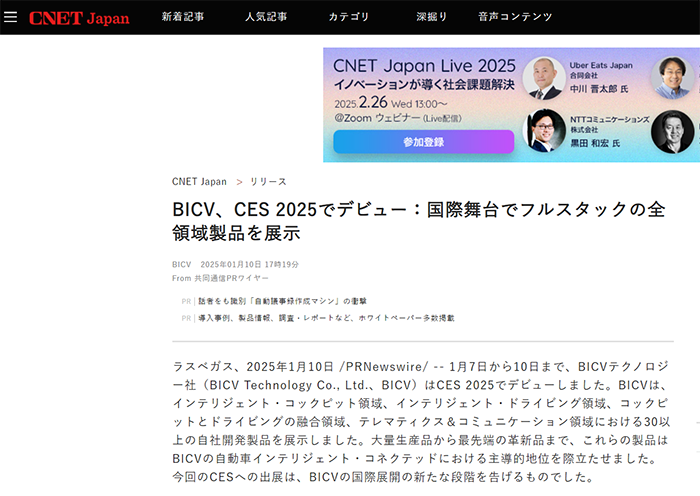Open the 新着記事 navigation item
The image size is (700, 496).
182,17
